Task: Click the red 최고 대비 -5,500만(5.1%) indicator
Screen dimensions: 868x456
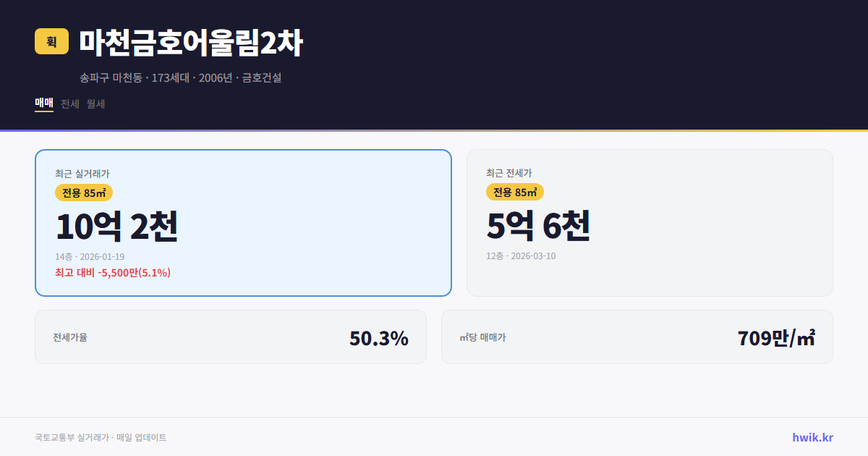Action: (112, 273)
